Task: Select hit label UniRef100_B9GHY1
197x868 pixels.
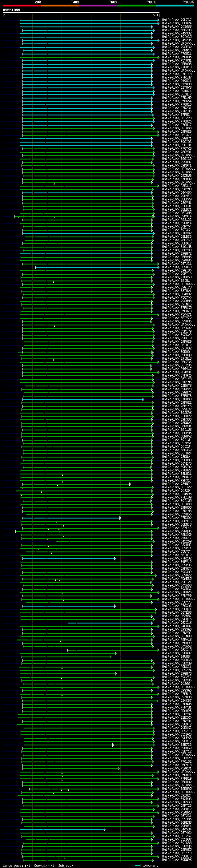Action: (177, 139)
